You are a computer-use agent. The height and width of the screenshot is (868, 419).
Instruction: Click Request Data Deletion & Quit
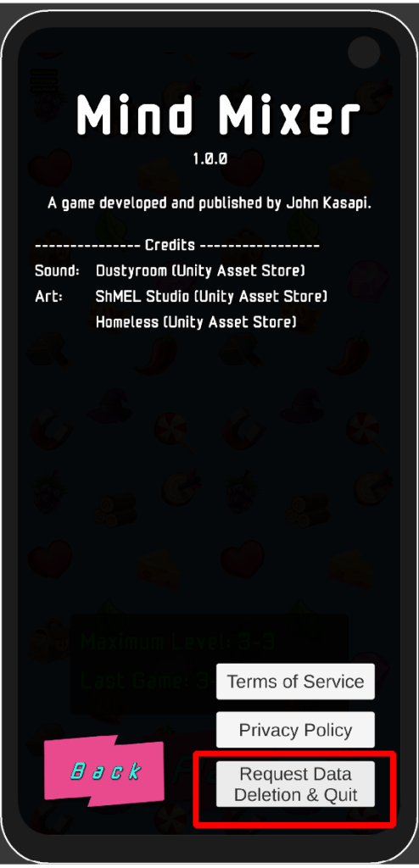(295, 784)
